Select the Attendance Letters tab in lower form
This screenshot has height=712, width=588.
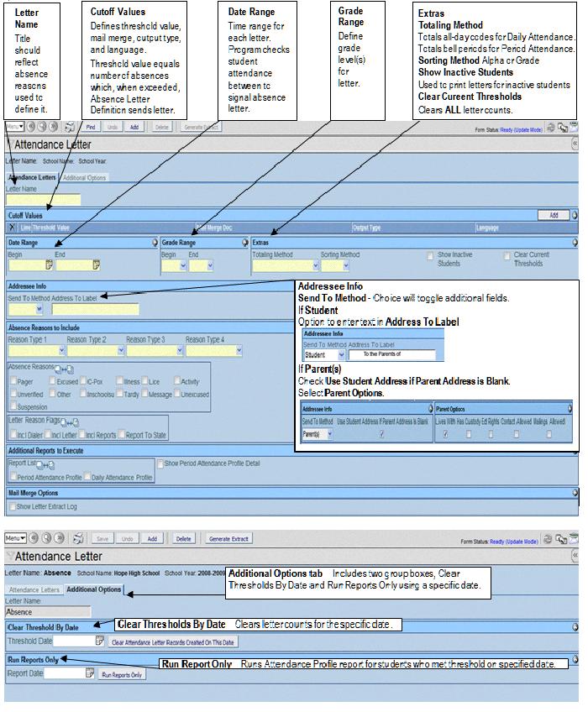click(x=33, y=589)
